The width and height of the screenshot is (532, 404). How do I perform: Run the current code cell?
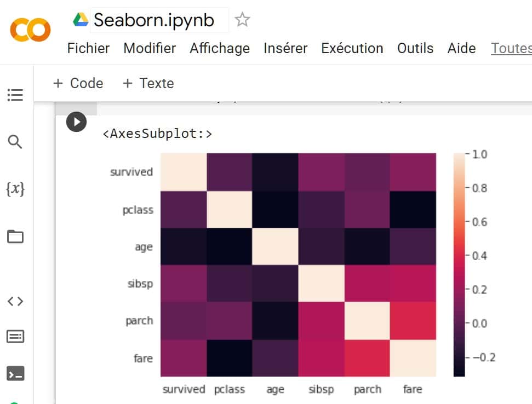coord(76,122)
